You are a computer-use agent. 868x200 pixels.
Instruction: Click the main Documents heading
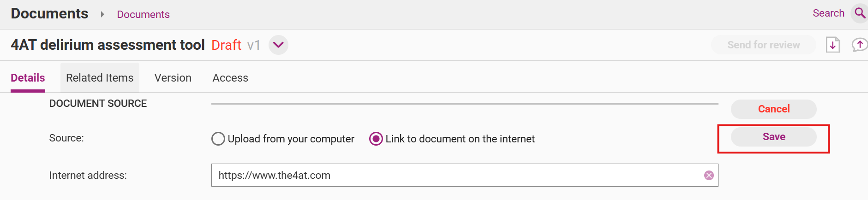point(49,13)
